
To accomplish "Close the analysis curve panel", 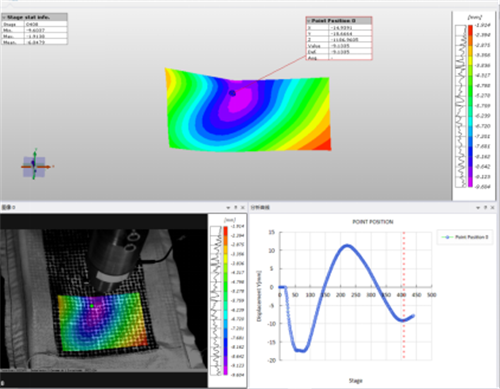I will pyautogui.click(x=492, y=207).
